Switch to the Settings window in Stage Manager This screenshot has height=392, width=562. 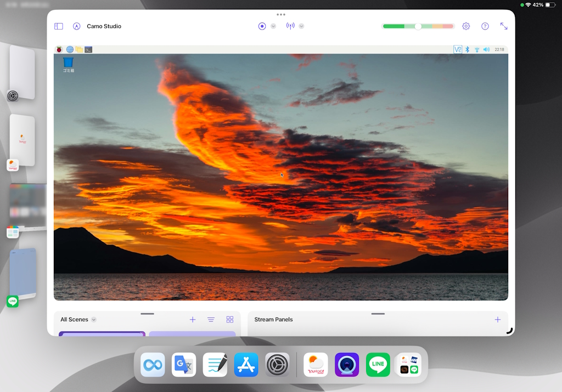coord(22,73)
